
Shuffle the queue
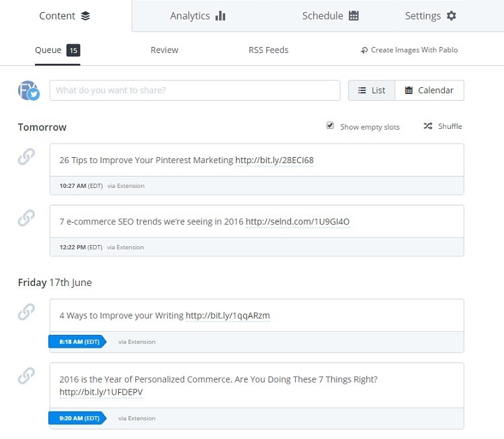(x=443, y=126)
